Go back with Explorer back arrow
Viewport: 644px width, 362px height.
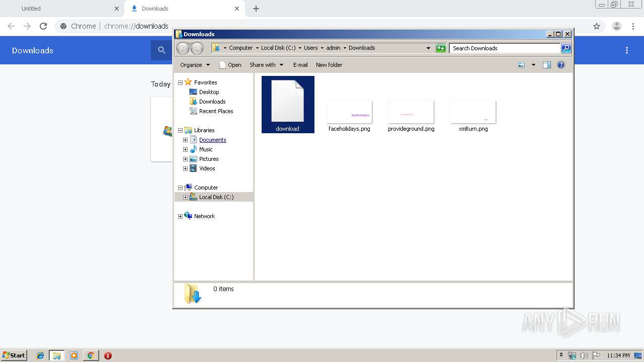(x=183, y=48)
